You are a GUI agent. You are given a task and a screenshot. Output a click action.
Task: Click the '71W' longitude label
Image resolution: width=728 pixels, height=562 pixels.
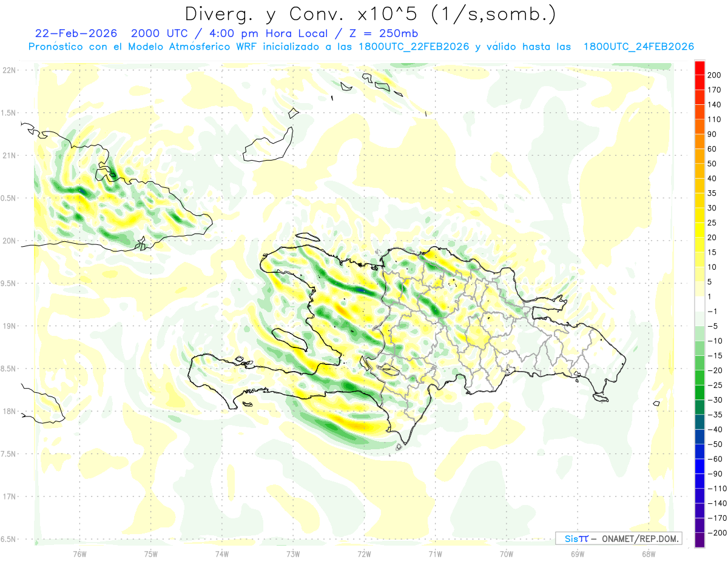point(435,554)
